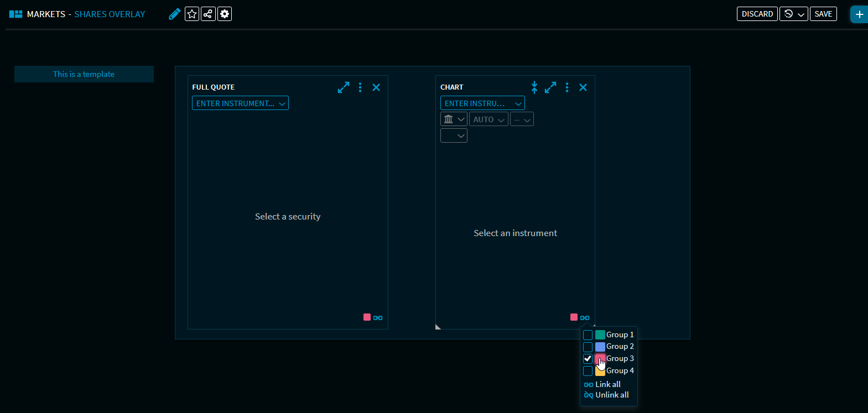Expand the Full Quote widget with arrows icon
The width and height of the screenshot is (868, 413).
coord(344,87)
